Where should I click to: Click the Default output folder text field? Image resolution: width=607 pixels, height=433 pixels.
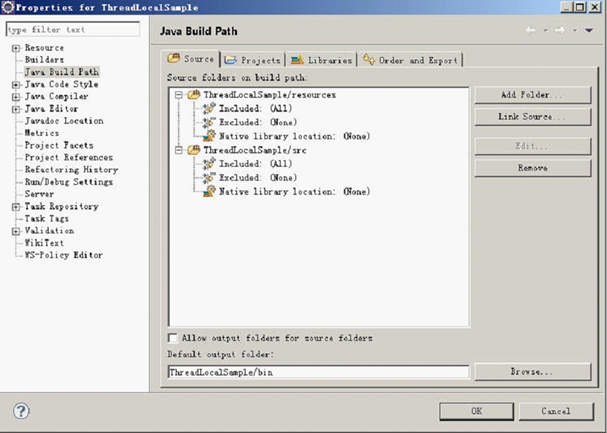[318, 372]
